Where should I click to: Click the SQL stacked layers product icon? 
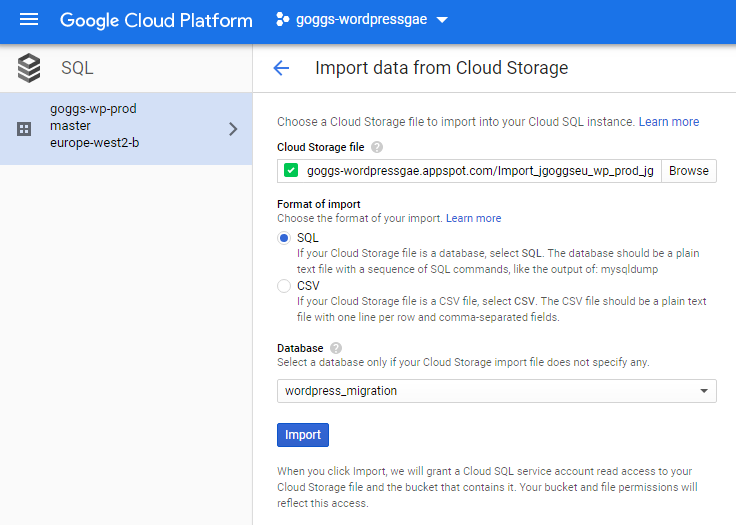point(29,68)
